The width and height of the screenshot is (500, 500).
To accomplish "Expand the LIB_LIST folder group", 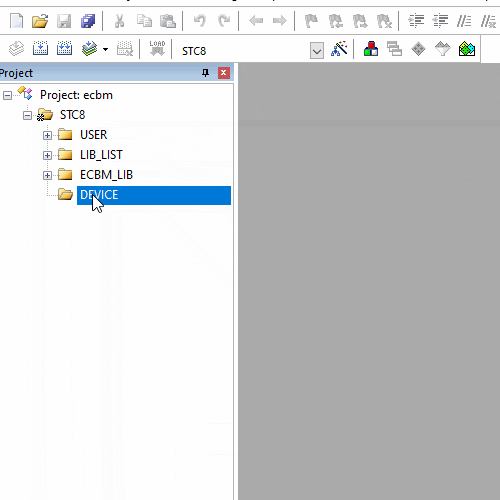I will (x=47, y=155).
